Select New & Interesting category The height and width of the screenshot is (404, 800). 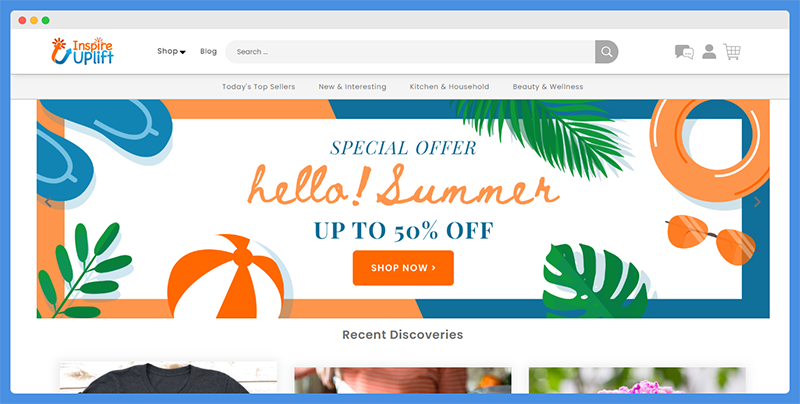pos(353,87)
